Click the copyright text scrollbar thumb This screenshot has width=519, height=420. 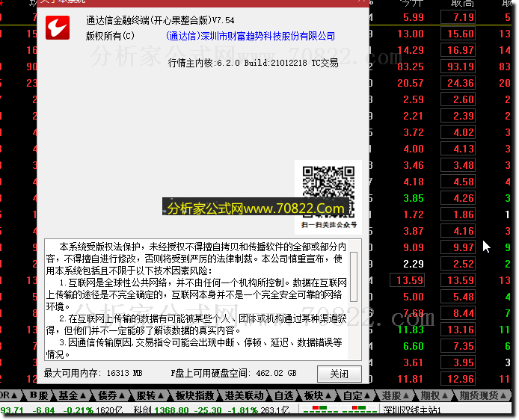pyautogui.click(x=354, y=277)
